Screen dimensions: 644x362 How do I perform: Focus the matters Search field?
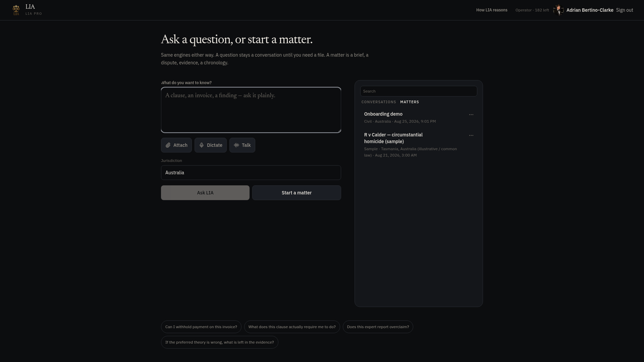(x=419, y=91)
